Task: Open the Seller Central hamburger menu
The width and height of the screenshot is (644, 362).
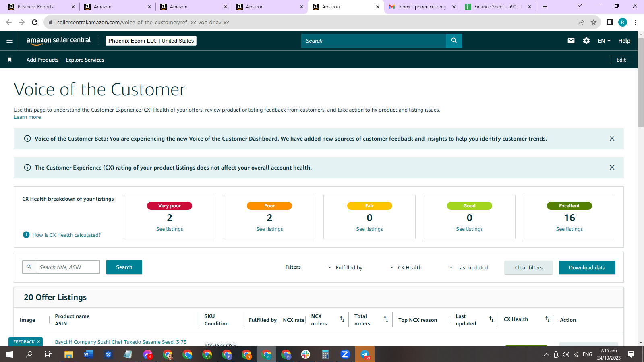Action: pyautogui.click(x=10, y=41)
